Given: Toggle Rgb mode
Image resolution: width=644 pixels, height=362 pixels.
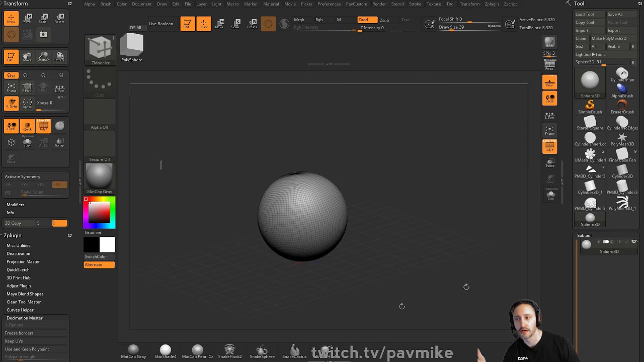Looking at the screenshot, I should coord(319,20).
